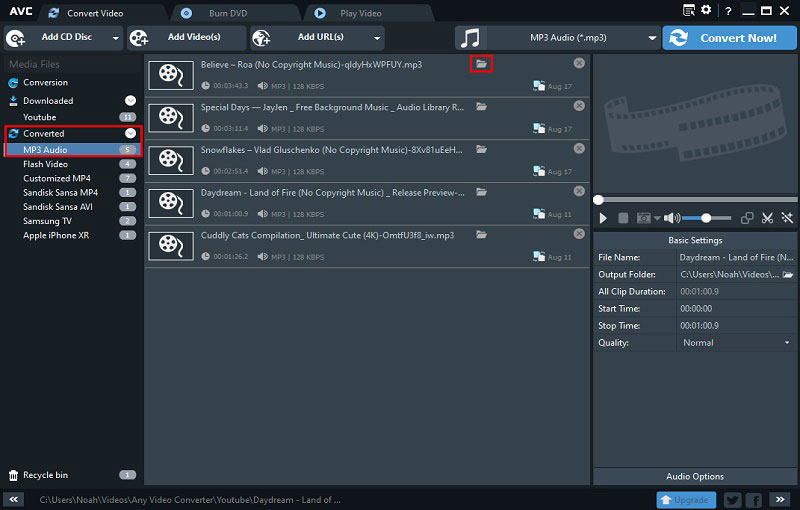
Task: Open folder for Daydream - Land of Fire
Action: tap(481, 192)
